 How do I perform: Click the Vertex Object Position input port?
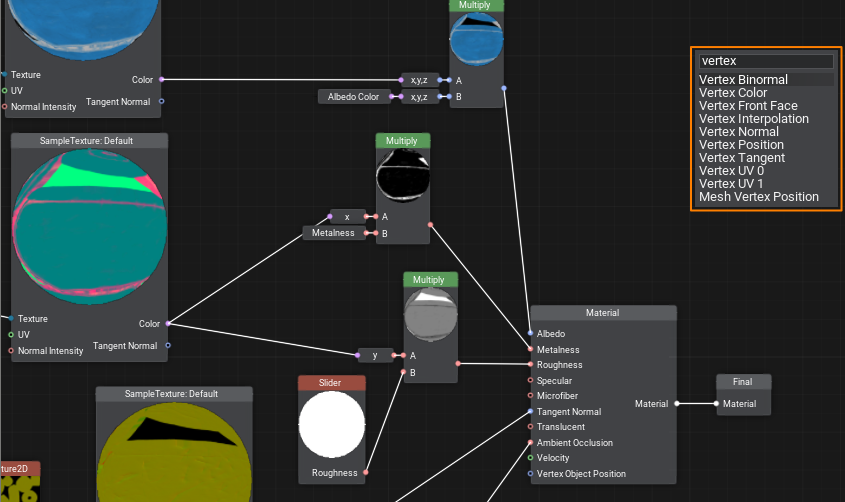[530, 474]
